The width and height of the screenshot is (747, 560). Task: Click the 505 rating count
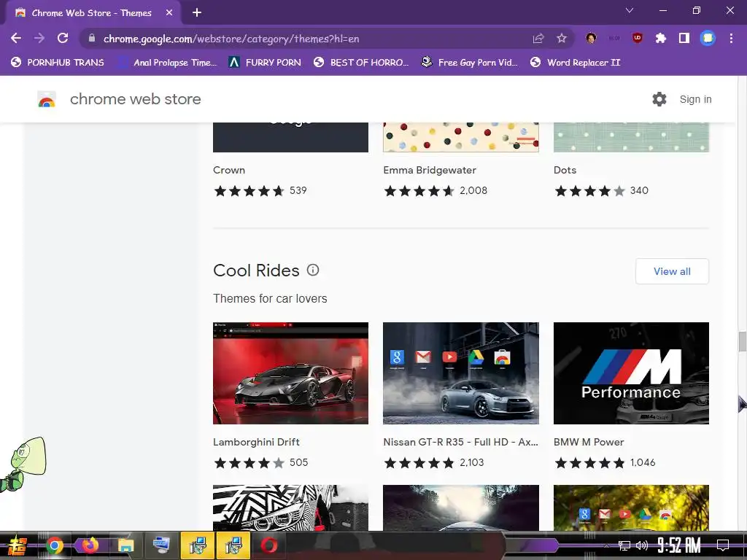[x=298, y=462]
